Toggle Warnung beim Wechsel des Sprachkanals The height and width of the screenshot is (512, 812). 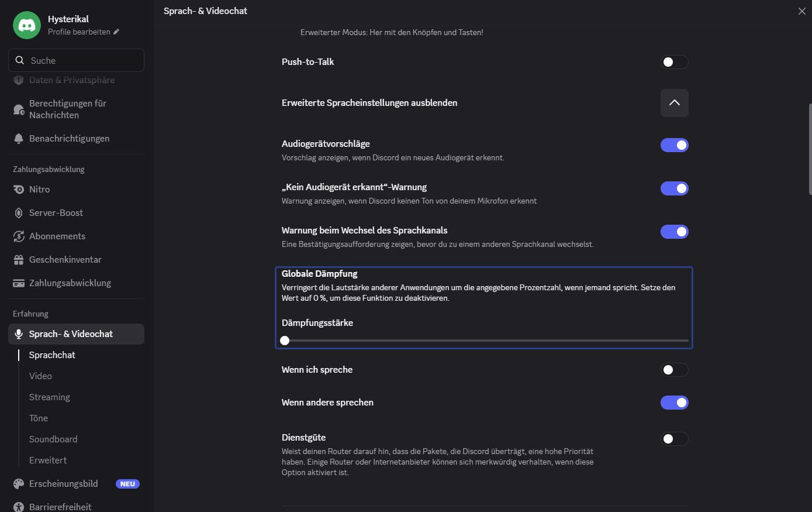[x=675, y=232]
